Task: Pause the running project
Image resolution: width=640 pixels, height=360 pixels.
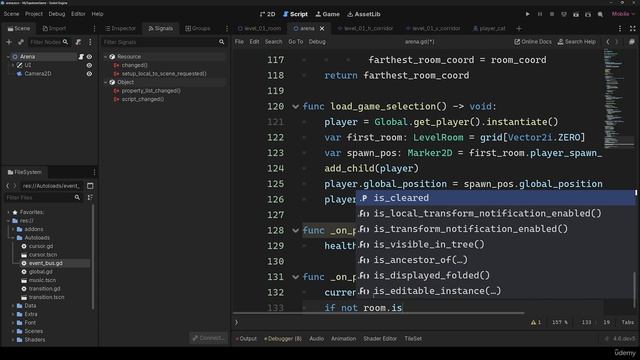Action: pyautogui.click(x=540, y=14)
